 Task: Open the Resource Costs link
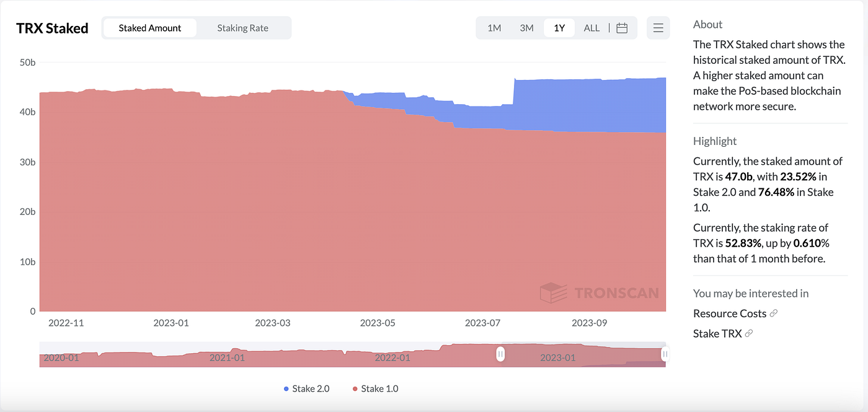click(x=730, y=313)
